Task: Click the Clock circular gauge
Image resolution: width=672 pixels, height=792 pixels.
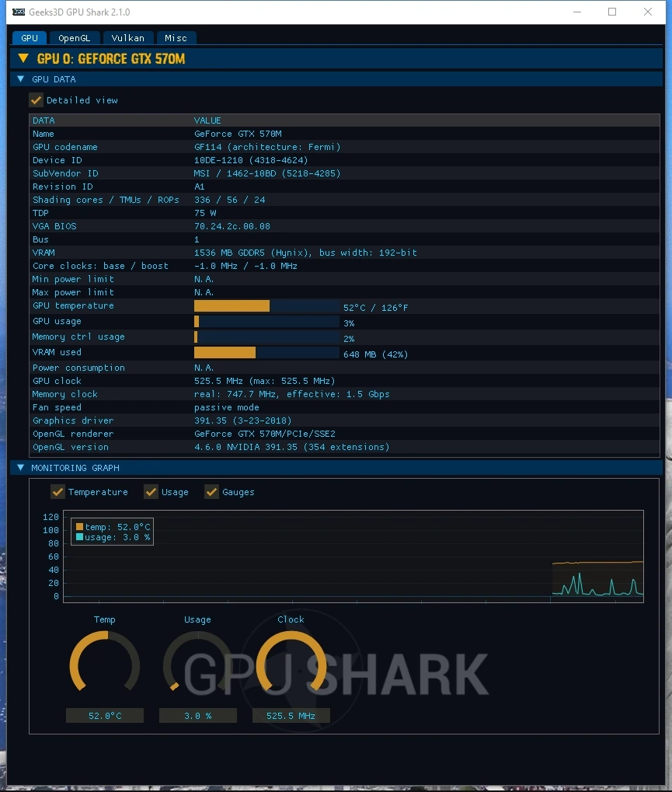Action: [x=291, y=661]
